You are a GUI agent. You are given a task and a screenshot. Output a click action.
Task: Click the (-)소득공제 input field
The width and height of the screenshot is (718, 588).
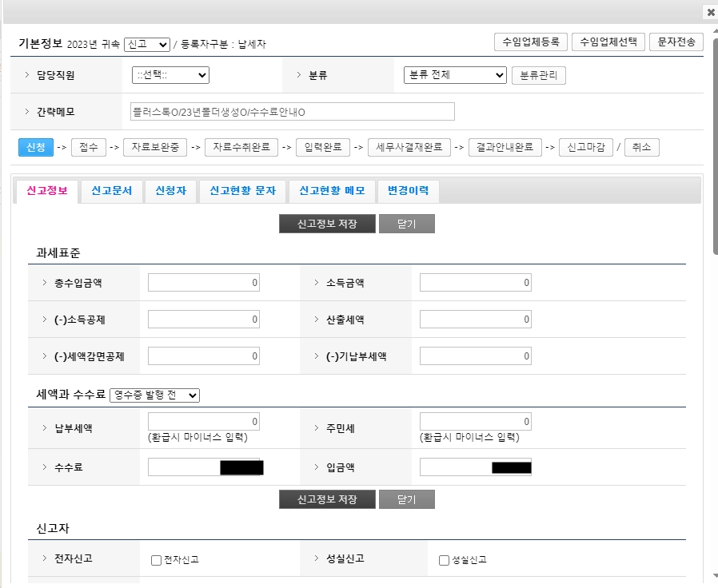tap(204, 320)
